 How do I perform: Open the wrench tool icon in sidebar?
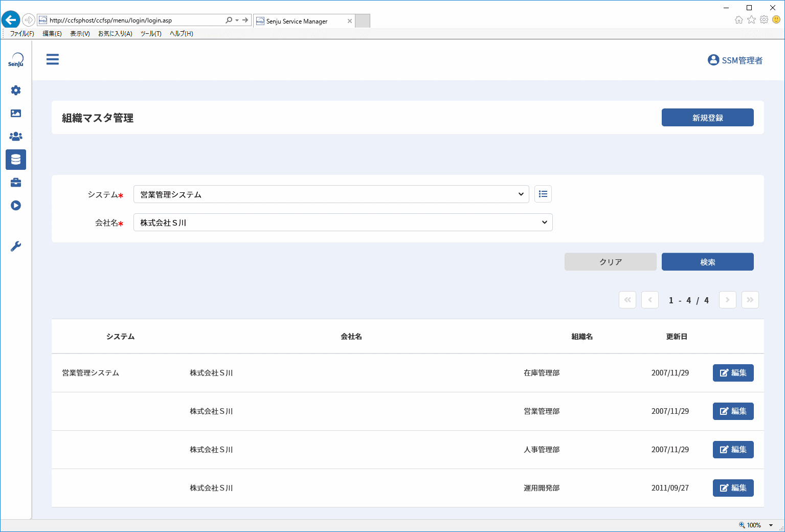(x=16, y=247)
